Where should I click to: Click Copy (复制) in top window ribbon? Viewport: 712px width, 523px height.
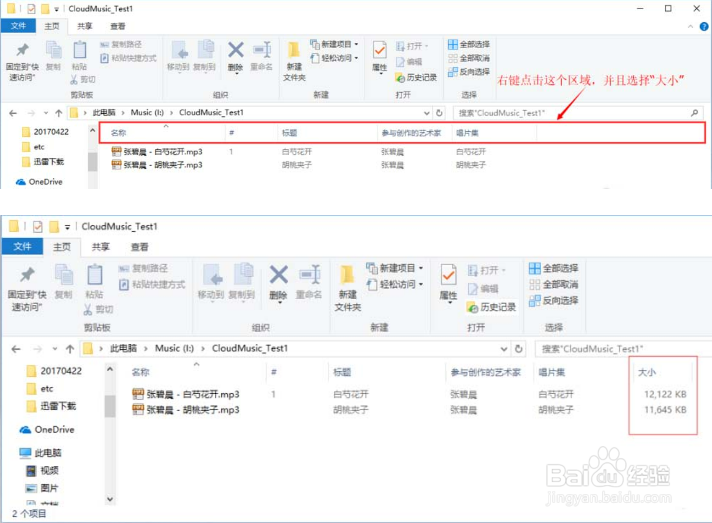[53, 56]
